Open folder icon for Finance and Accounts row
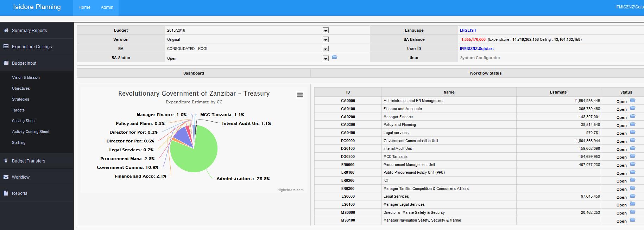The image size is (644, 230). (x=632, y=108)
